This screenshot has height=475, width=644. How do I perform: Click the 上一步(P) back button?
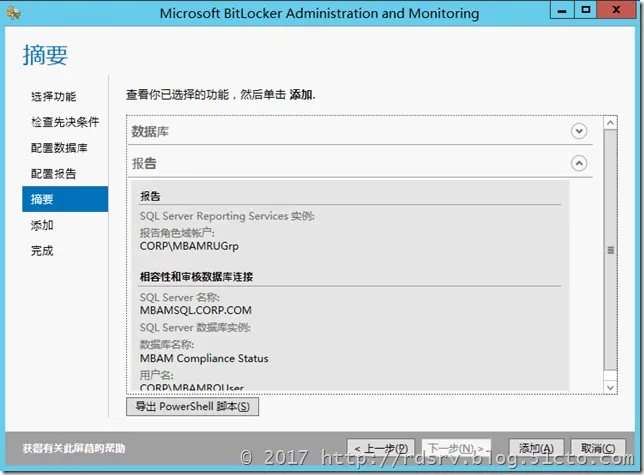coord(381,448)
